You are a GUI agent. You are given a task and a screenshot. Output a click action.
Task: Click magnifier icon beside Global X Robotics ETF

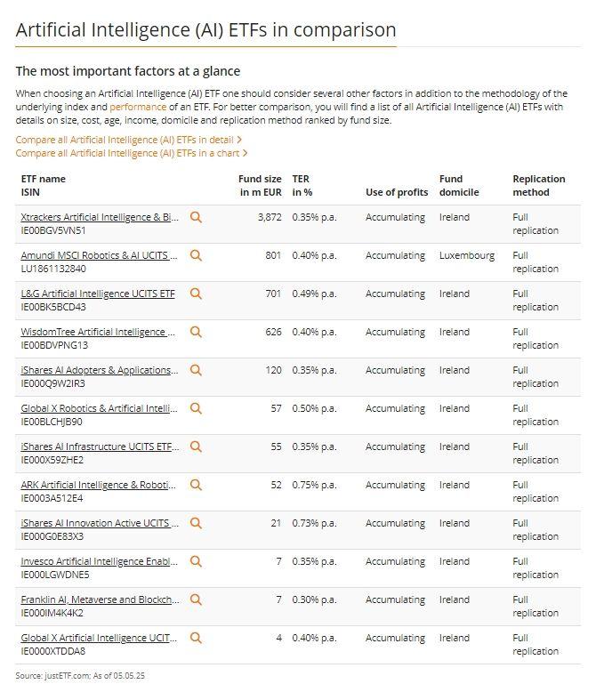click(196, 408)
